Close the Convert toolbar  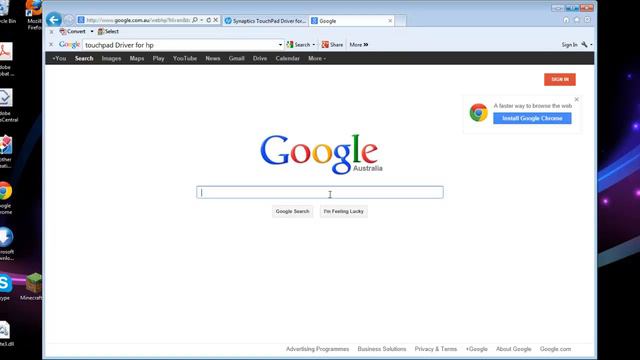coord(51,31)
